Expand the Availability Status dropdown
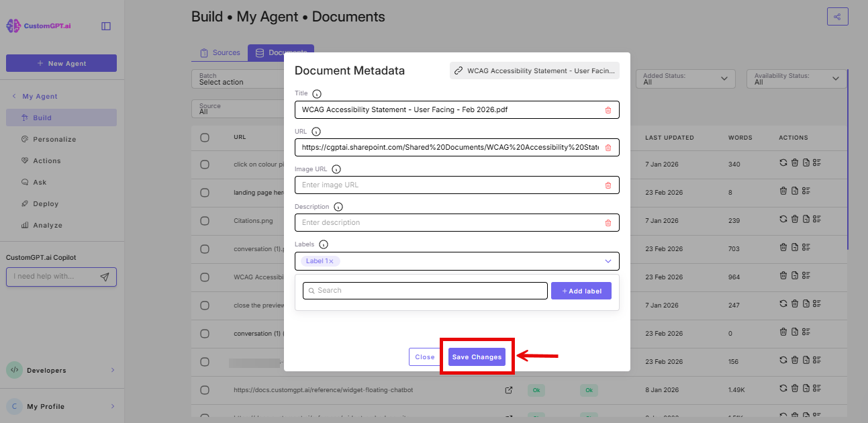This screenshot has height=423, width=868. pyautogui.click(x=796, y=79)
